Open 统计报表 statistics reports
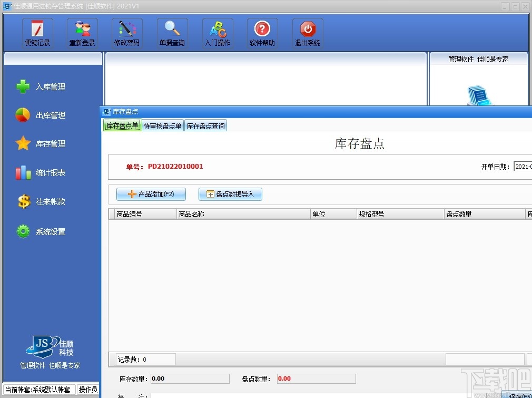Screen dimensions: 532x398 tap(52, 173)
